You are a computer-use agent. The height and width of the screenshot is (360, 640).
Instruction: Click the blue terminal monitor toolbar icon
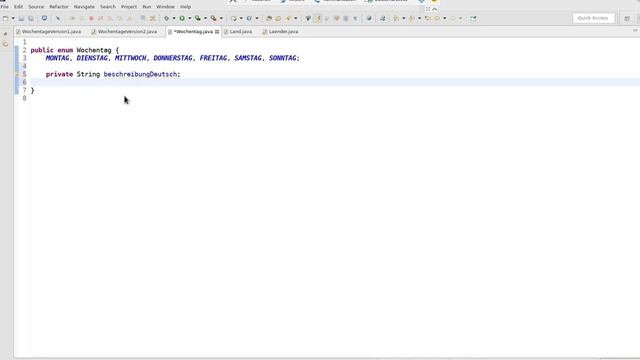[44, 18]
